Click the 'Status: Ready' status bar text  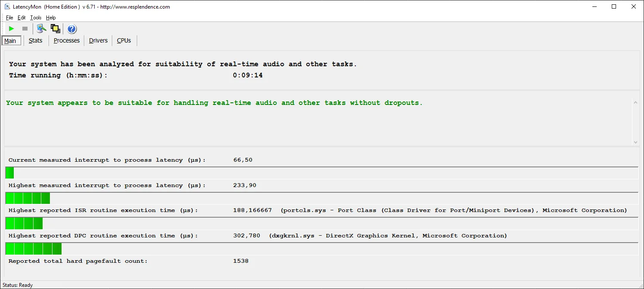click(18, 285)
